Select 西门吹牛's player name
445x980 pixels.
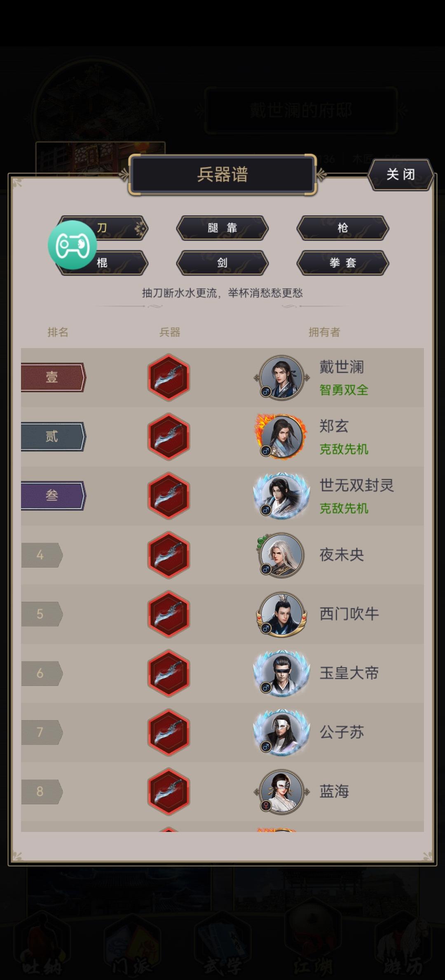pos(349,614)
